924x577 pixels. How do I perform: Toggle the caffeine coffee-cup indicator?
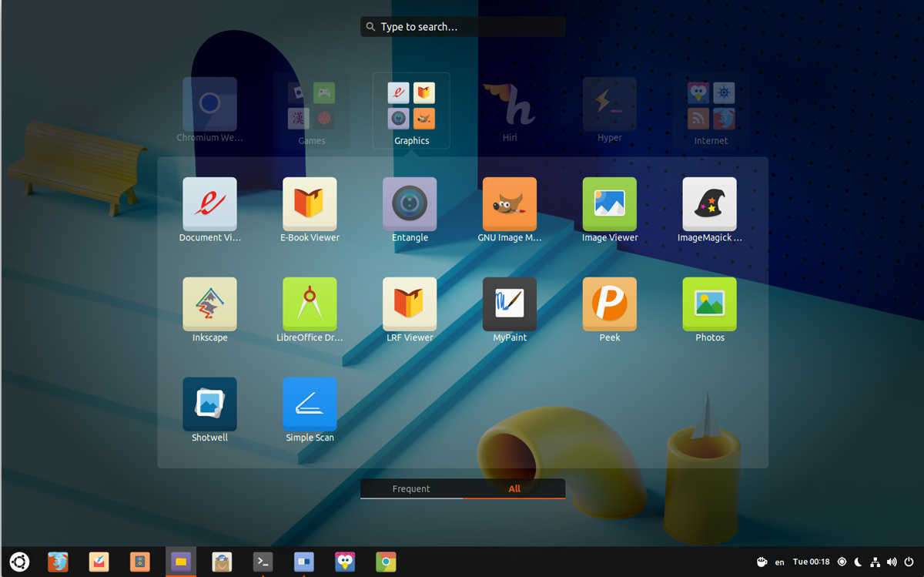click(762, 562)
